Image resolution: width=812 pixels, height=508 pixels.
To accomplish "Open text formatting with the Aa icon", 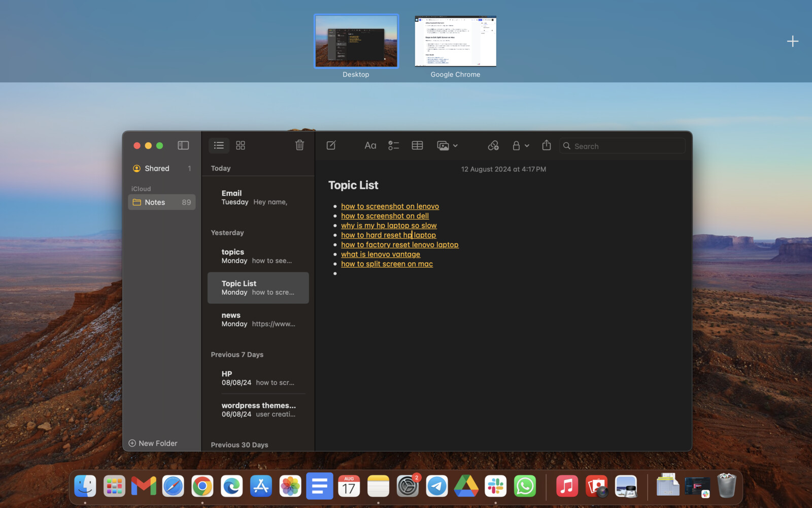I will (x=370, y=145).
